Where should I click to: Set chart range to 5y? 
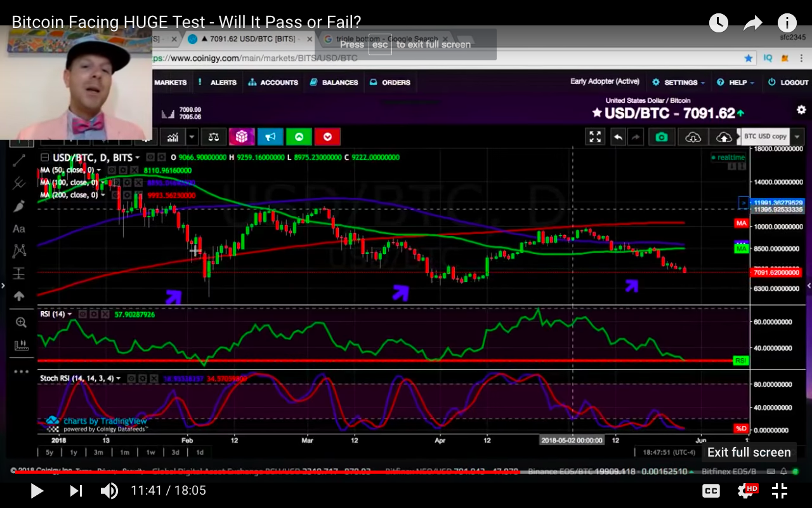(49, 452)
